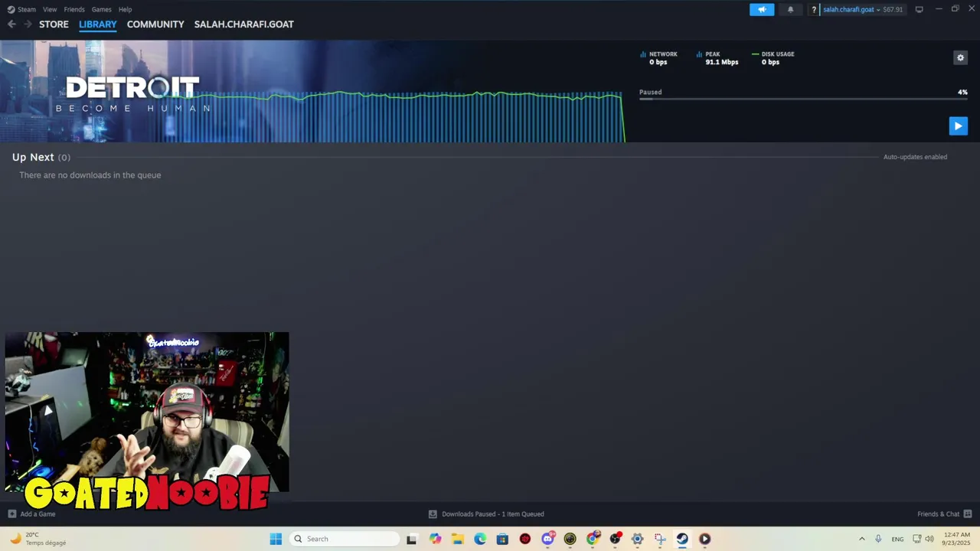Switch to Big Picture mode icon
Image resolution: width=980 pixels, height=551 pixels.
[919, 9]
